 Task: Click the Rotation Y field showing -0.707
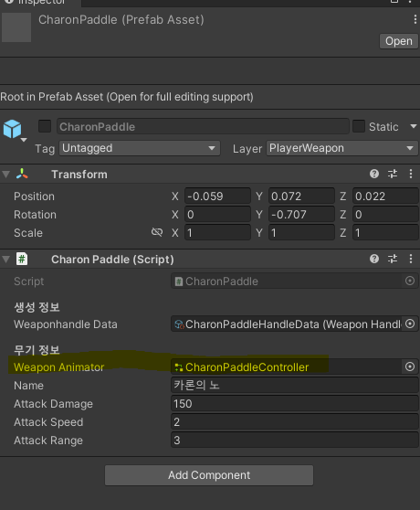click(x=301, y=215)
